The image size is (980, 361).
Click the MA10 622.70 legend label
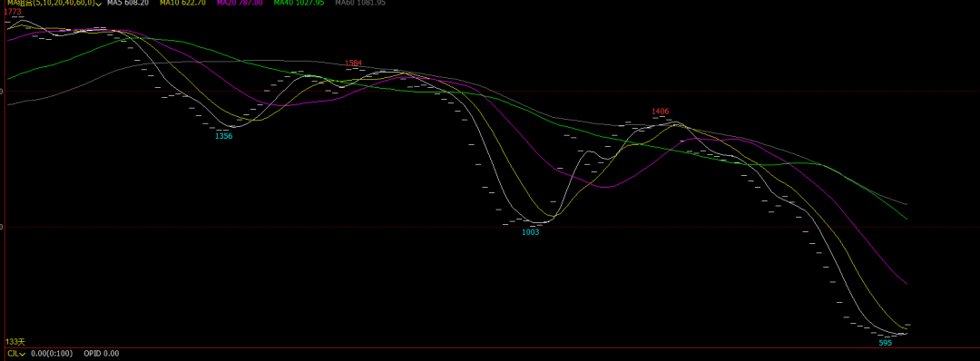coord(182,3)
